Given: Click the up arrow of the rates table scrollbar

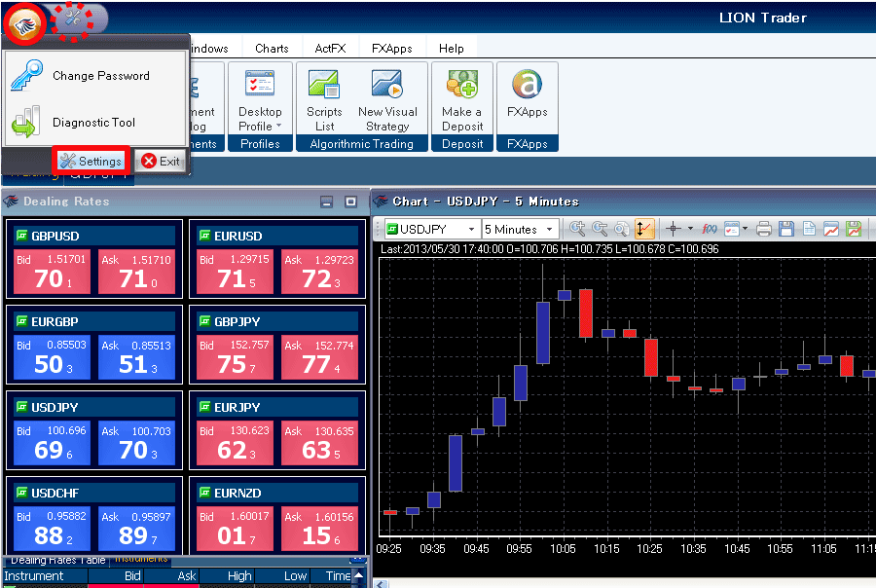Looking at the screenshot, I should pyautogui.click(x=358, y=574).
